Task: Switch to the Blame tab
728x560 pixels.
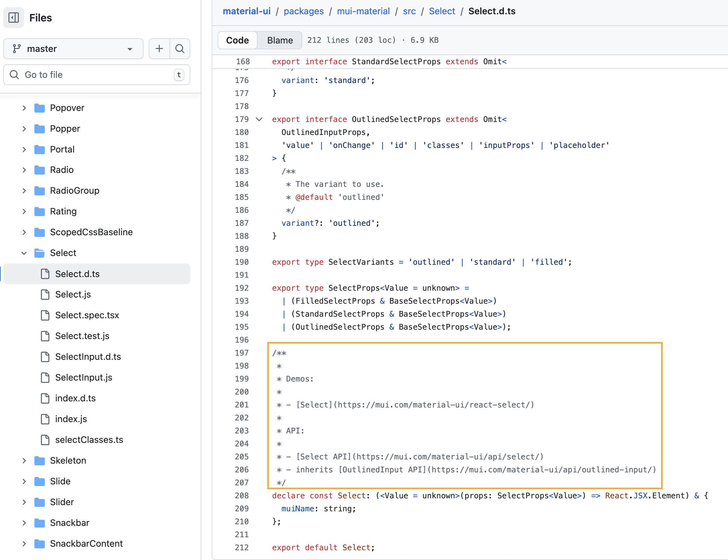Action: (280, 40)
